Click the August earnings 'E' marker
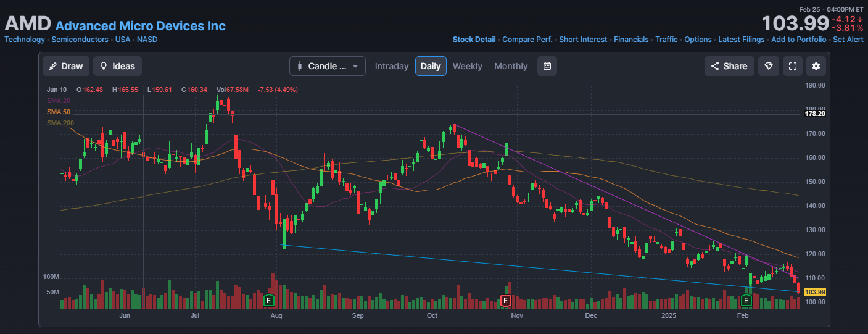This screenshot has width=868, height=334. (x=268, y=301)
